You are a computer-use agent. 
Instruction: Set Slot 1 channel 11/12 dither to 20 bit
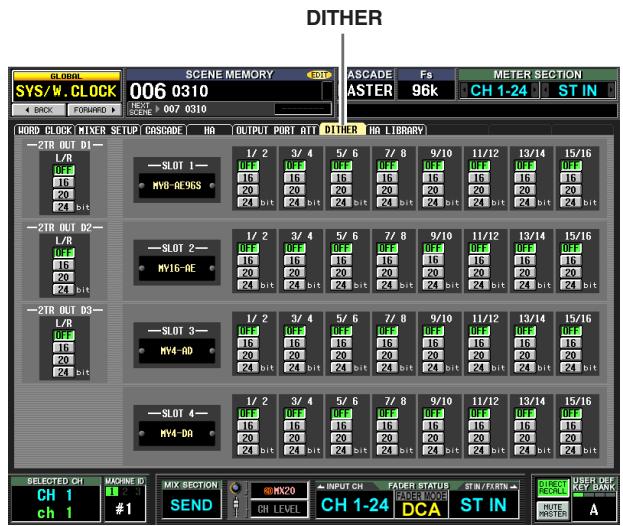click(479, 190)
